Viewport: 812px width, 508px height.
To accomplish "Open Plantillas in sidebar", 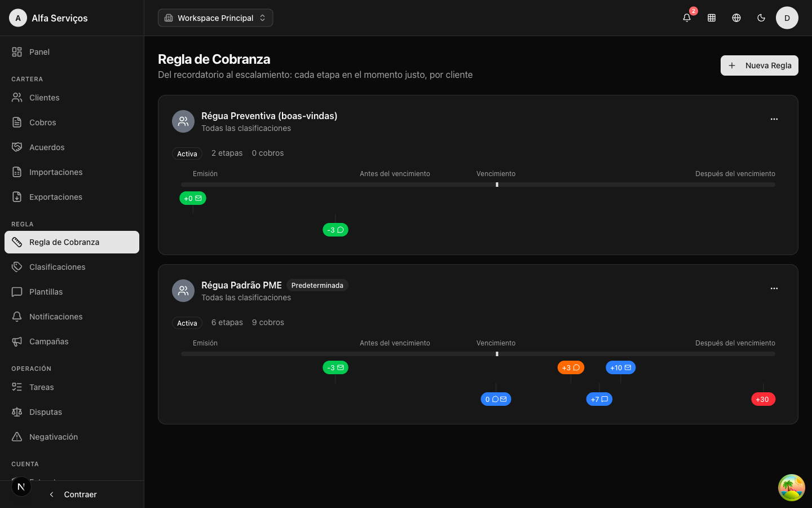I will click(72, 292).
